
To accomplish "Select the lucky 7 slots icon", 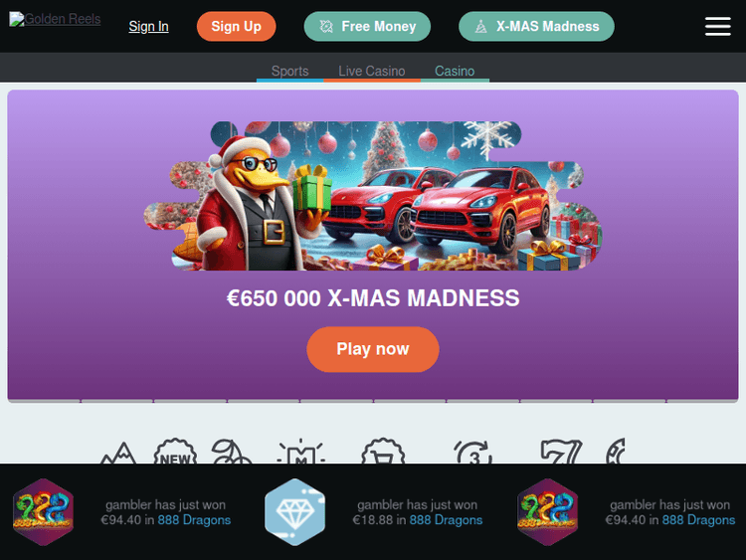I will click(x=561, y=452).
